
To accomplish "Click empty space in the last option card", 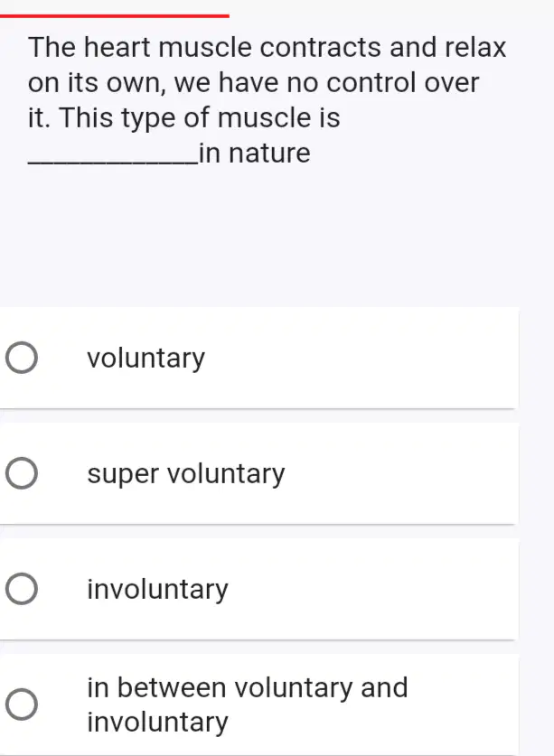I will pyautogui.click(x=464, y=705).
